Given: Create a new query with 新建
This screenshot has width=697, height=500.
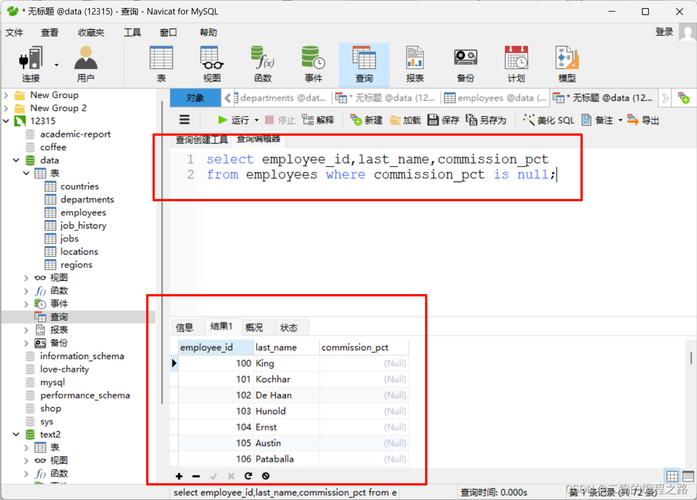Looking at the screenshot, I should point(366,120).
